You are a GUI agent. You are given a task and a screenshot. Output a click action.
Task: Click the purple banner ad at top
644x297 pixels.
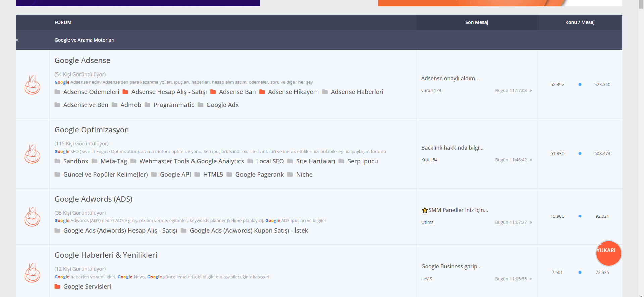point(138,3)
